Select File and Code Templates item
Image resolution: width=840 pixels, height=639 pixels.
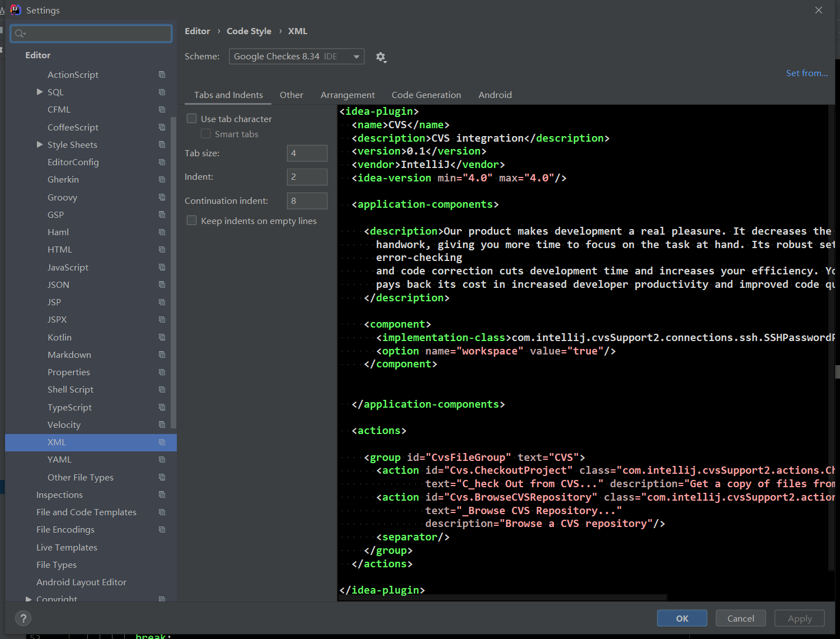(x=86, y=512)
